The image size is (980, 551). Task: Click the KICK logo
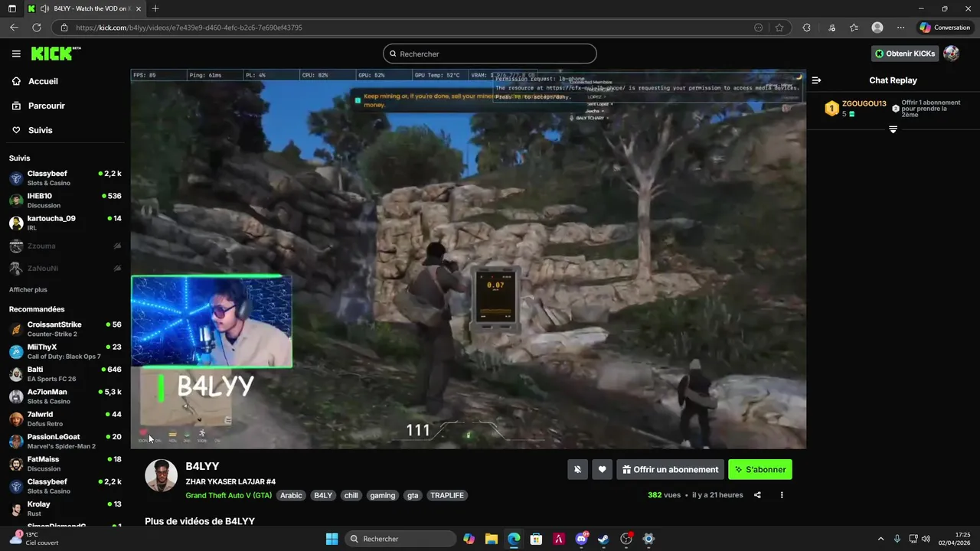(55, 54)
